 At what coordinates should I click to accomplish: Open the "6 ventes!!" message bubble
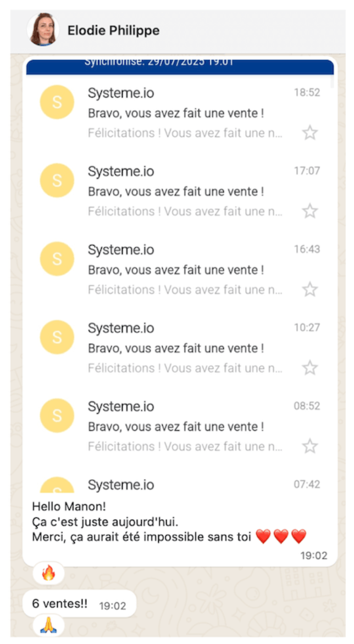pyautogui.click(x=60, y=603)
